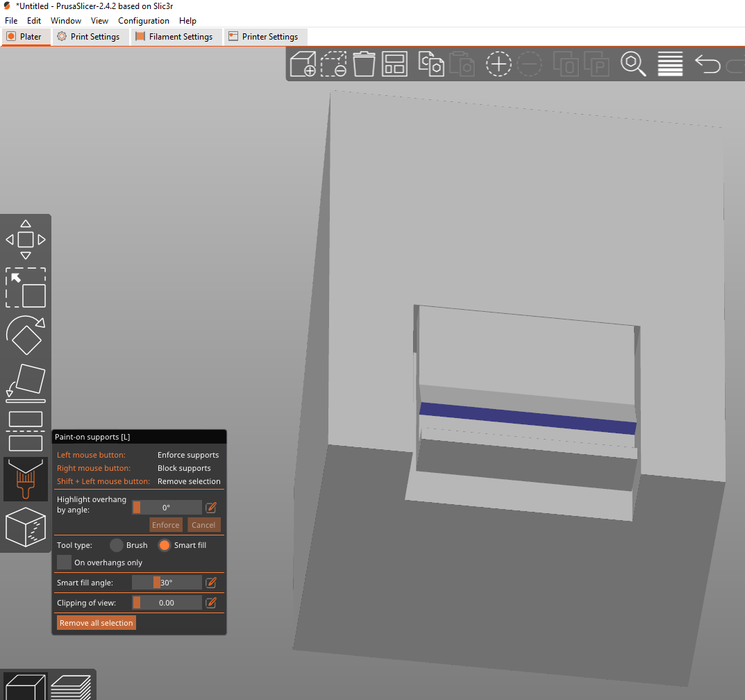Click the Arrange objects icon

point(394,64)
